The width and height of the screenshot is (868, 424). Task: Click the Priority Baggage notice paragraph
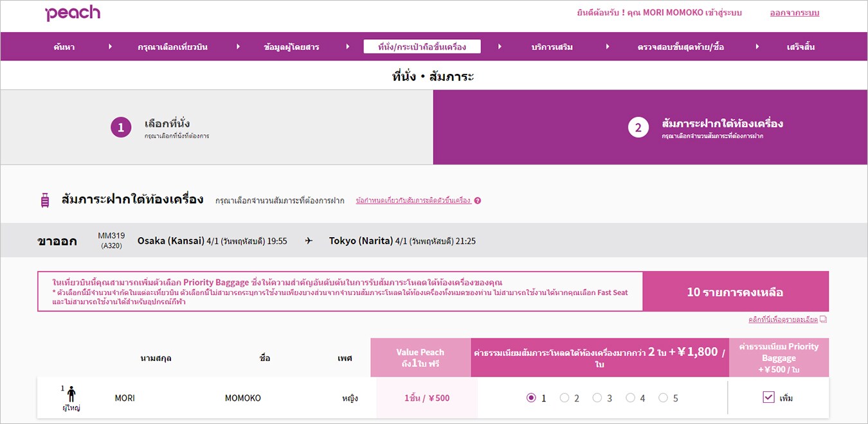click(340, 292)
